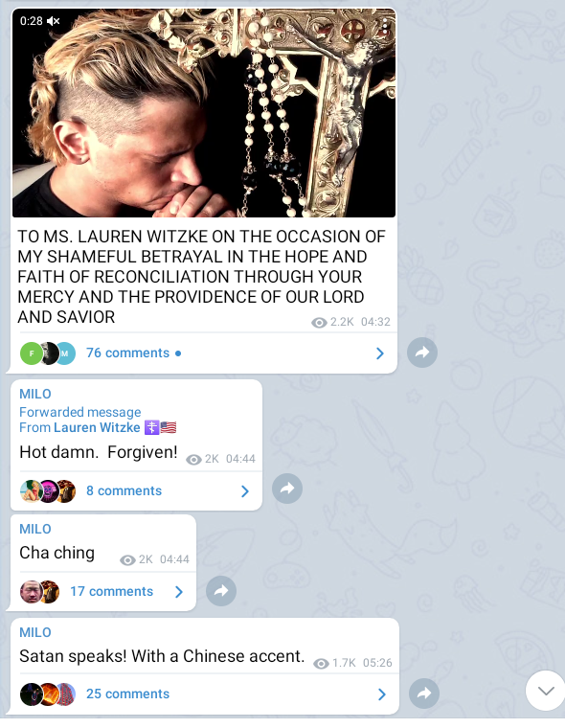Forward the 'Cha ching' message
The width and height of the screenshot is (565, 728).
tap(221, 591)
